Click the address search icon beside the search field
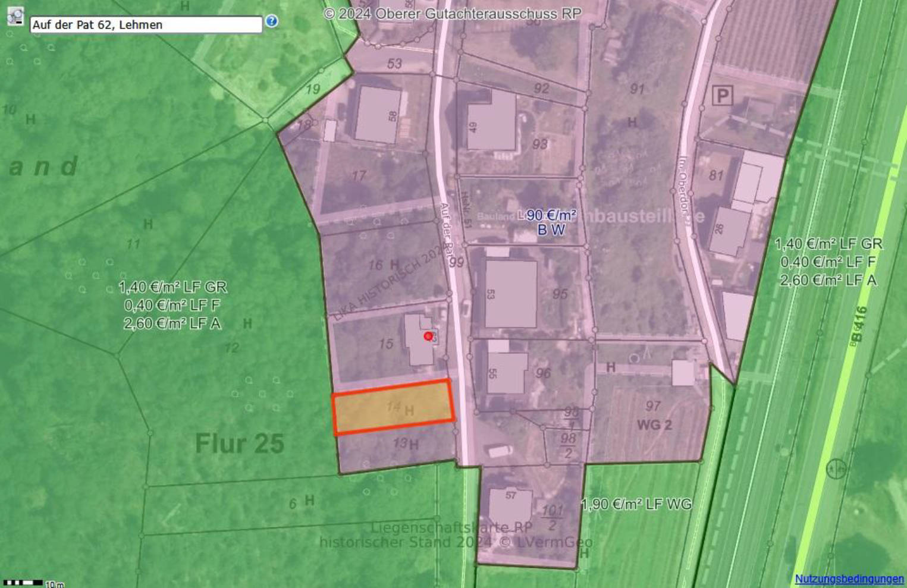Screen dimensions: 907x588 15,17
